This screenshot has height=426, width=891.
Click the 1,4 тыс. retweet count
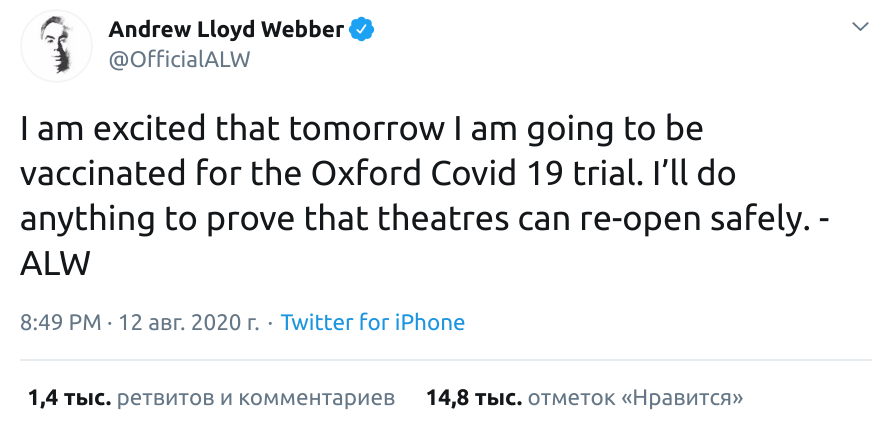pos(68,398)
